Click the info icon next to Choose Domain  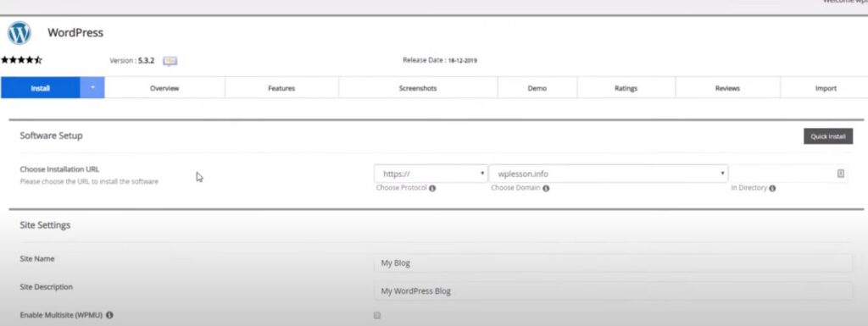(546, 189)
